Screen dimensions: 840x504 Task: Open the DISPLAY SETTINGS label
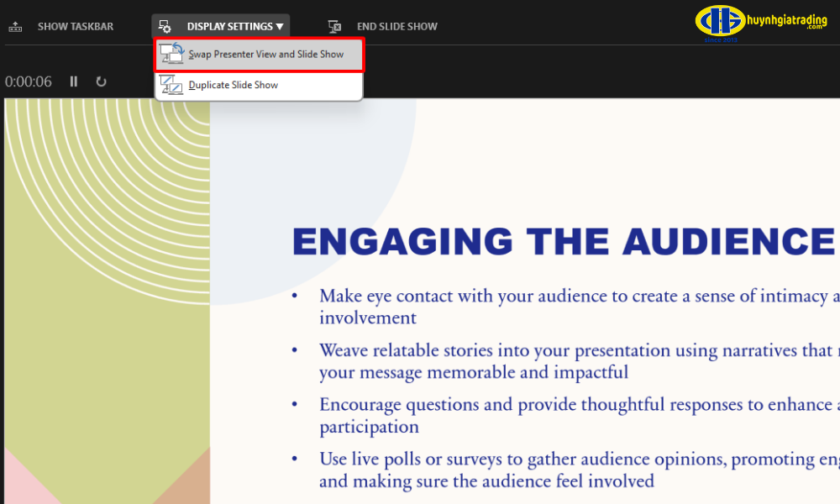(x=229, y=27)
